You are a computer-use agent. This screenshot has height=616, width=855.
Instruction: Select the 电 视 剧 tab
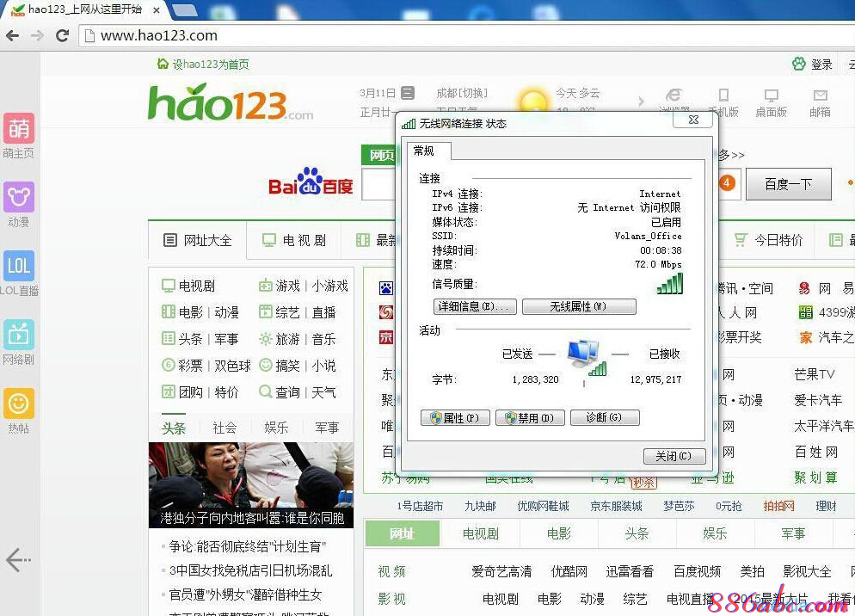coord(294,240)
